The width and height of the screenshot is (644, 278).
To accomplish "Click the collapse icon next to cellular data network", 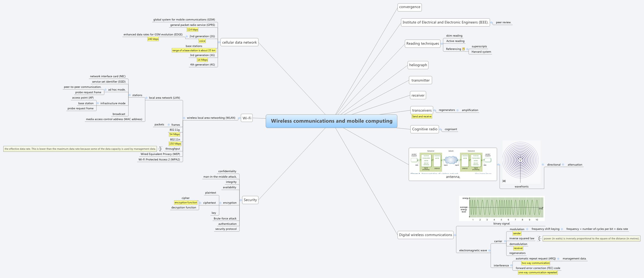I will tap(219, 42).
